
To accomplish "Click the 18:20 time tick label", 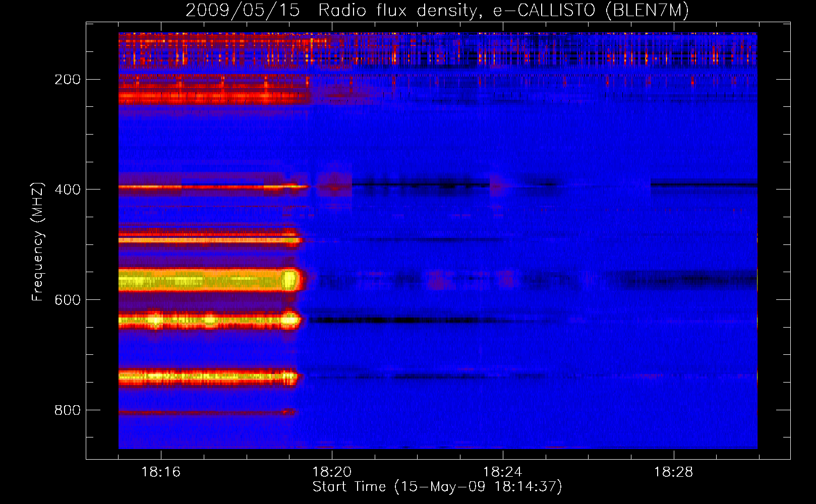I will coord(332,472).
